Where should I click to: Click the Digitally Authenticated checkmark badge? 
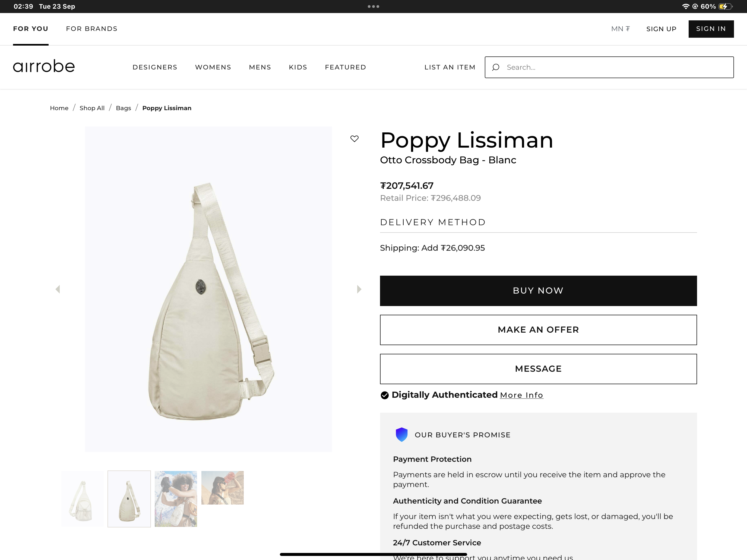[385, 395]
